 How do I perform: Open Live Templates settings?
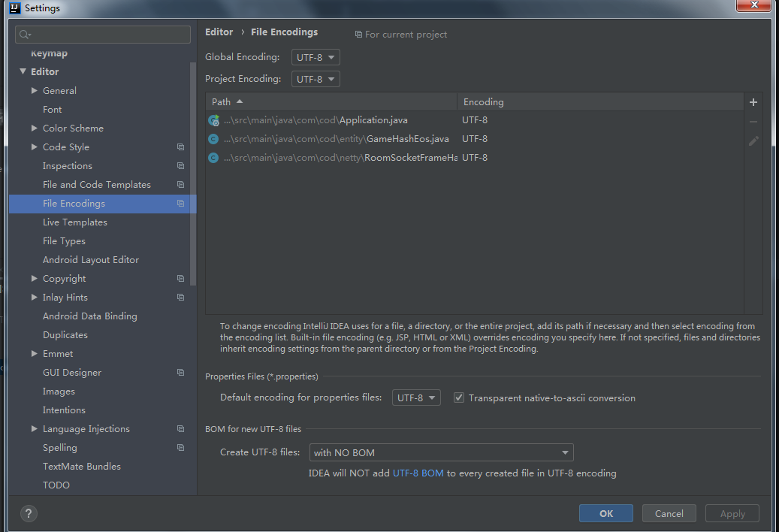(75, 222)
